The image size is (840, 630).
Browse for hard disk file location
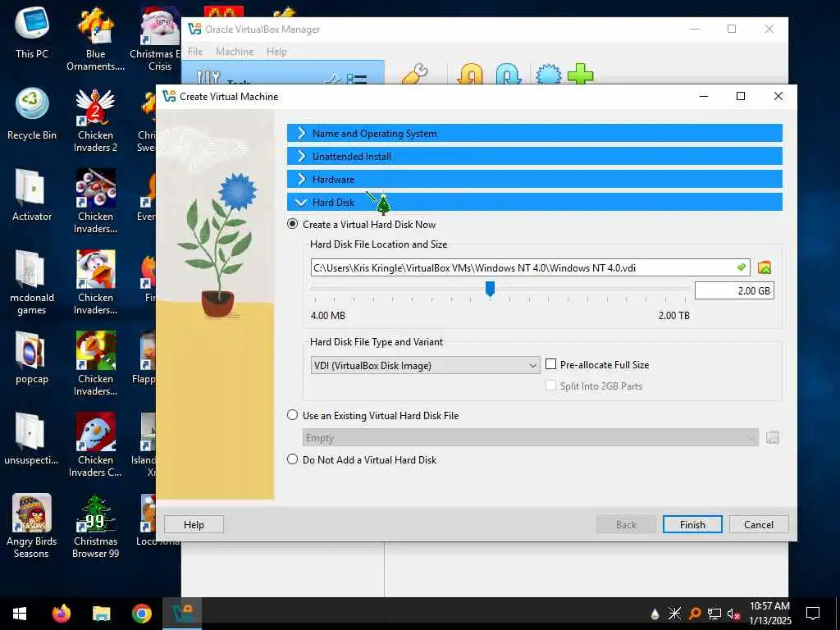765,267
